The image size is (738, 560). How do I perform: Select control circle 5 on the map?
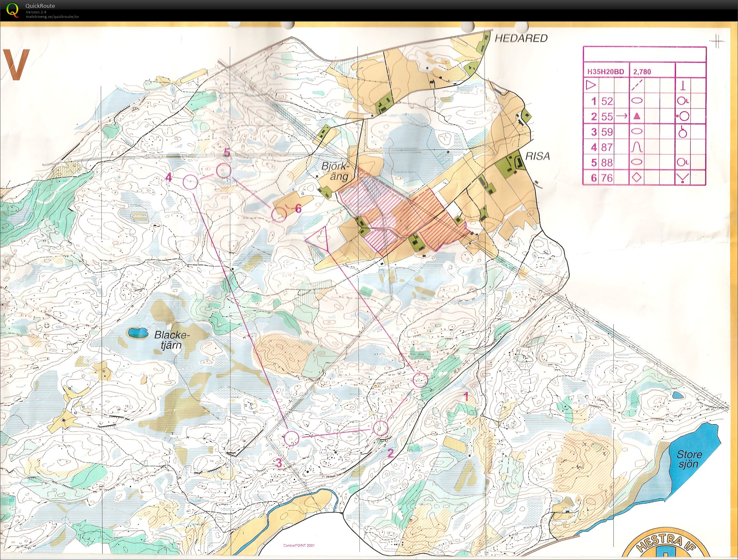pyautogui.click(x=224, y=171)
